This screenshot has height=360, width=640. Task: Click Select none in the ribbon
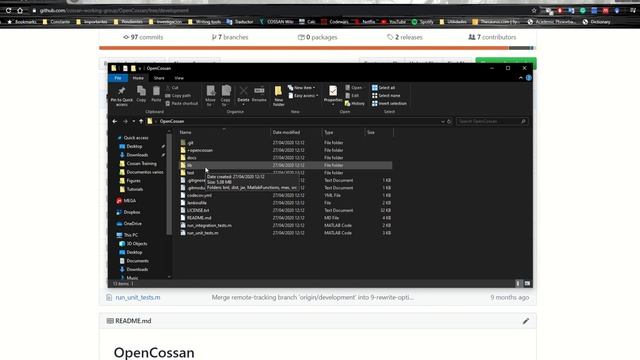tap(386, 96)
